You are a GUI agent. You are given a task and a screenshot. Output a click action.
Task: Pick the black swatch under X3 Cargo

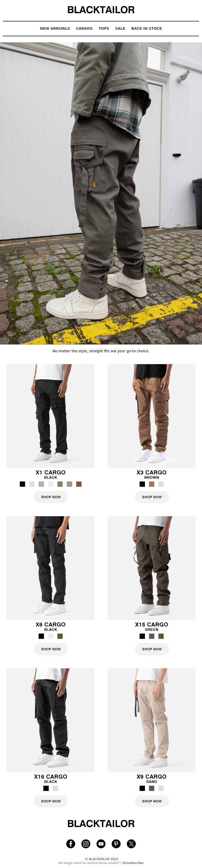pyautogui.click(x=142, y=484)
